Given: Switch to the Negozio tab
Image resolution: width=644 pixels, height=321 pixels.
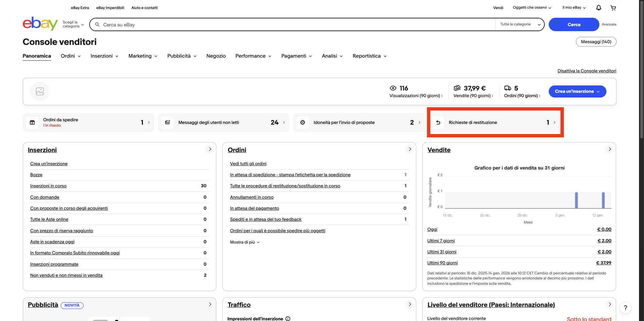Looking at the screenshot, I should click(216, 56).
